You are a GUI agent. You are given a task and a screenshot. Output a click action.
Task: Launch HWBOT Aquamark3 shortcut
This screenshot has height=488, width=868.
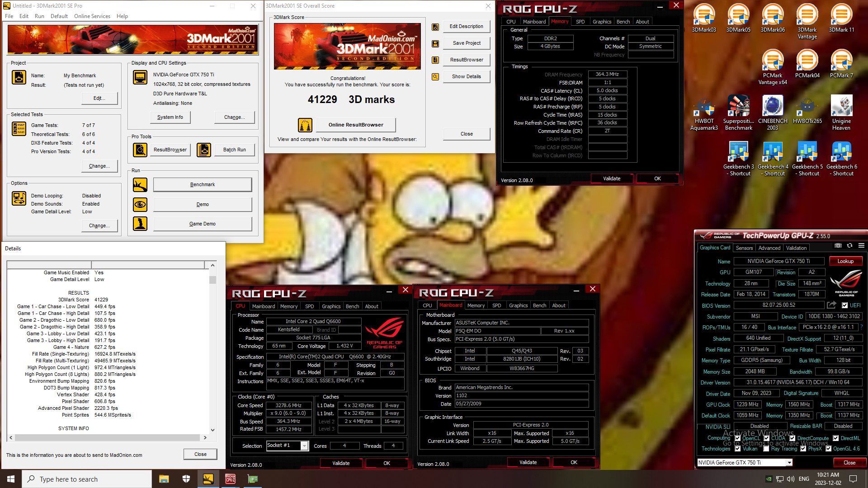[x=704, y=113]
